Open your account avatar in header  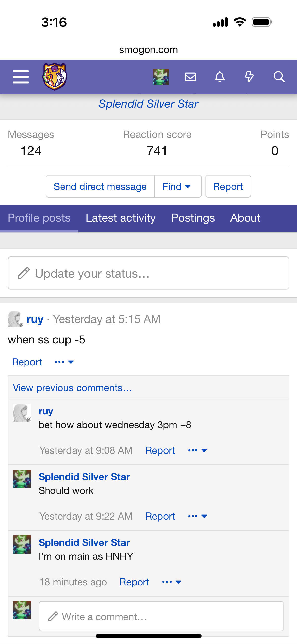[x=160, y=77]
